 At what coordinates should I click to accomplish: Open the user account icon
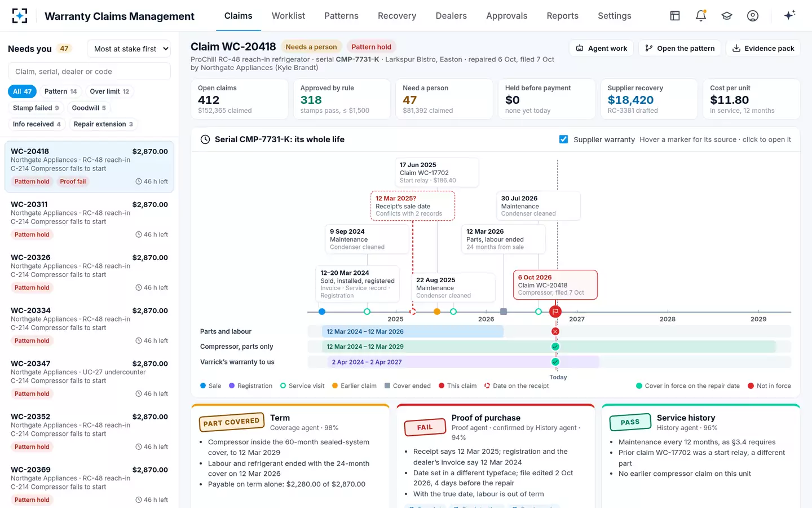click(753, 16)
